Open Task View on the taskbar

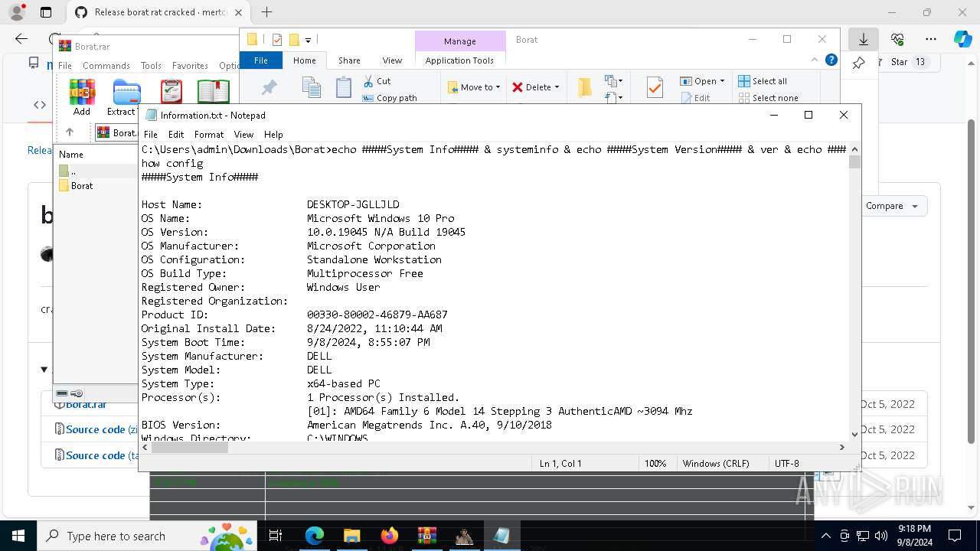click(276, 536)
